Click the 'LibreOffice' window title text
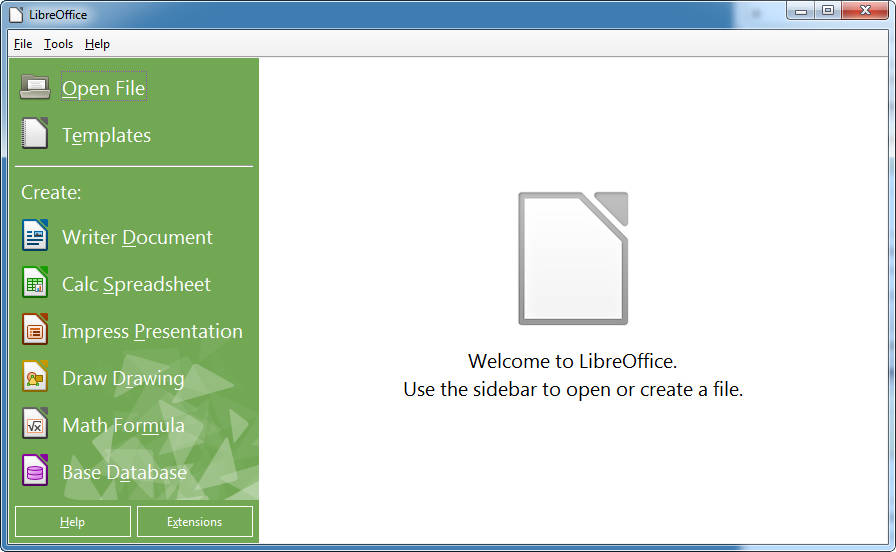Screen dimensions: 896x552 click(58, 15)
